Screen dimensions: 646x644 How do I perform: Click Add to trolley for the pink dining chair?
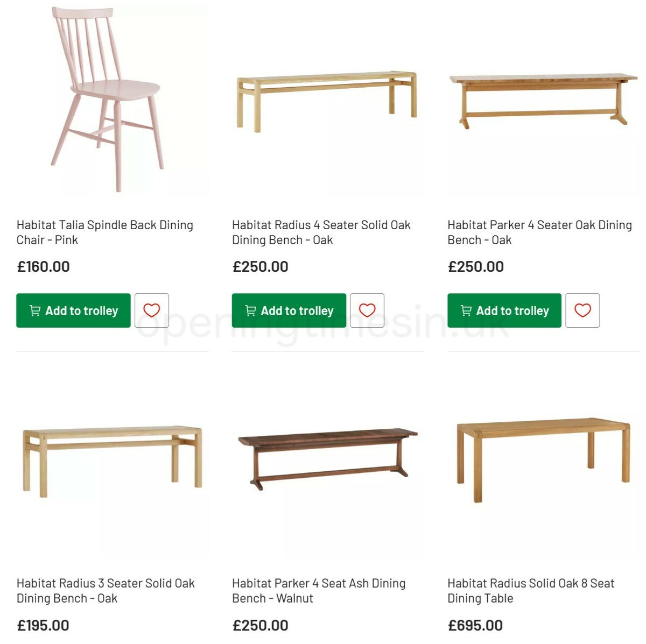point(73,310)
